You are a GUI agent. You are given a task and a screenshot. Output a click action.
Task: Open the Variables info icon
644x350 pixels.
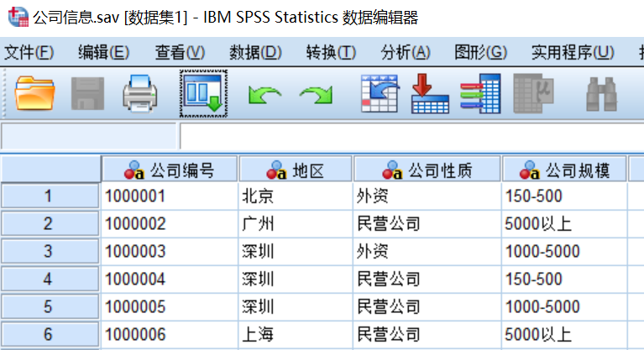pyautogui.click(x=480, y=94)
